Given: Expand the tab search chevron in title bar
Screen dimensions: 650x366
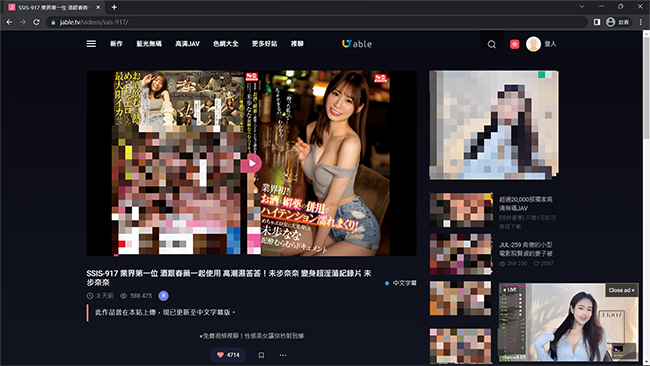Looking at the screenshot, I should [x=582, y=7].
